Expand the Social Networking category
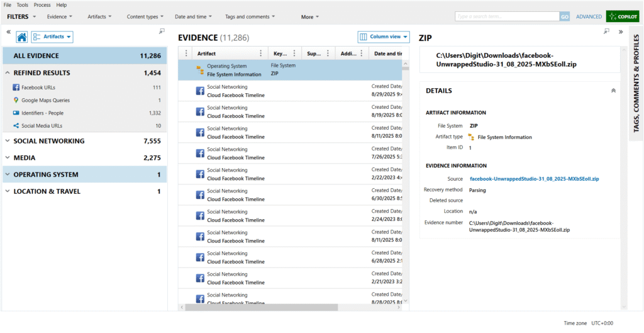The width and height of the screenshot is (644, 333). tap(8, 141)
